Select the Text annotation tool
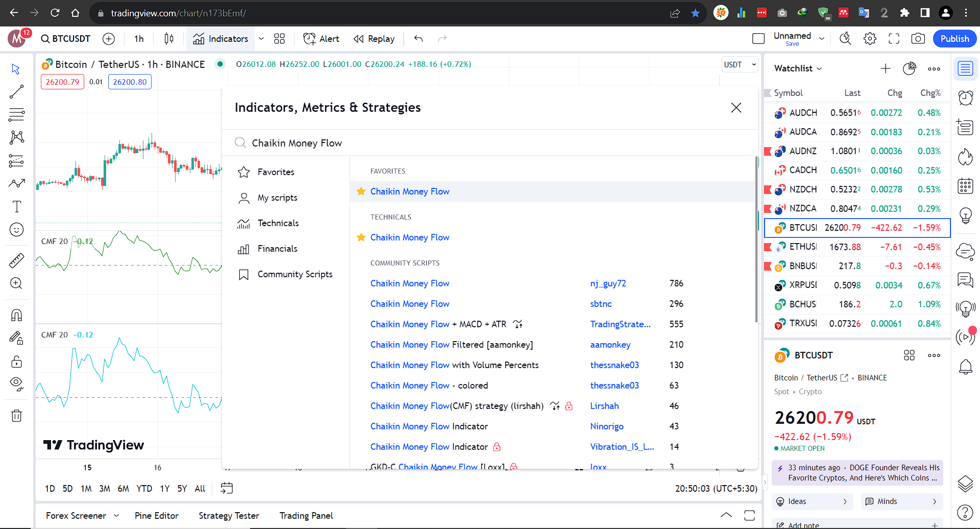980x529 pixels. (16, 206)
